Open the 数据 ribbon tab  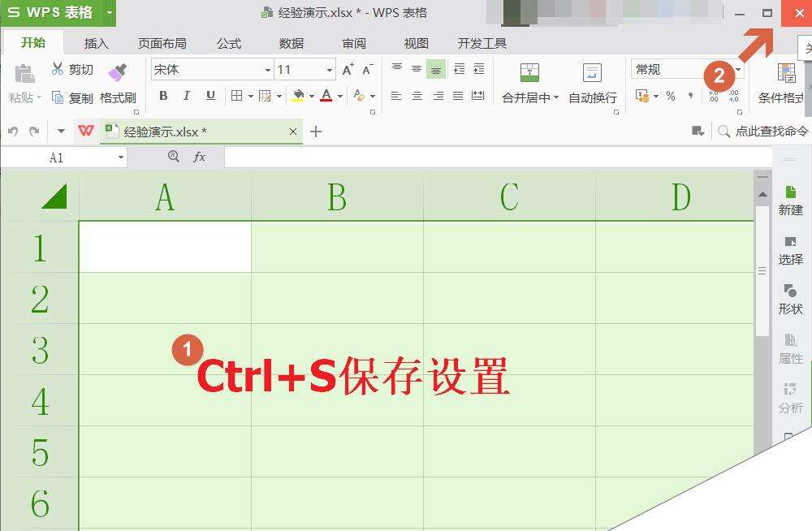coord(290,44)
